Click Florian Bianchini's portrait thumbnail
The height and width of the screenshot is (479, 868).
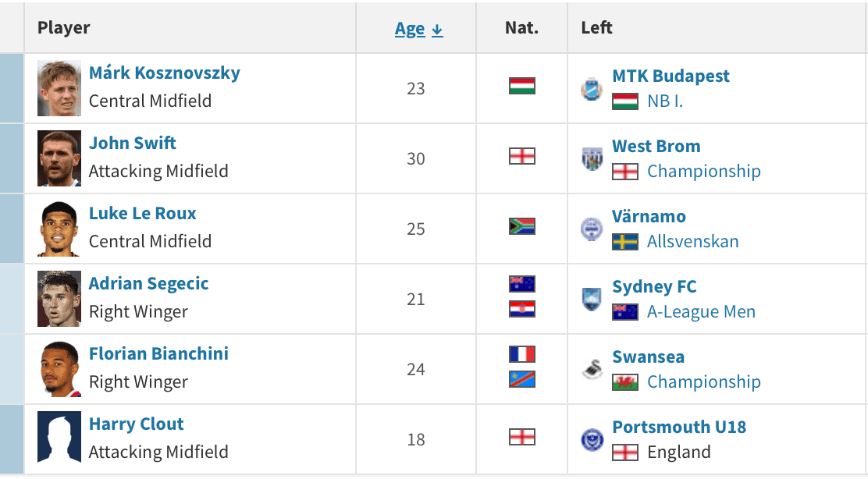point(59,369)
